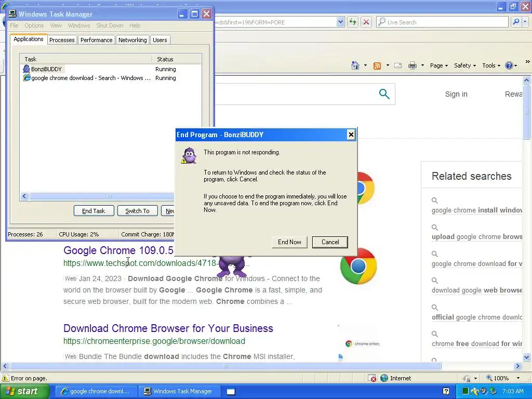Click the green CPU meter tray icon

point(465,391)
